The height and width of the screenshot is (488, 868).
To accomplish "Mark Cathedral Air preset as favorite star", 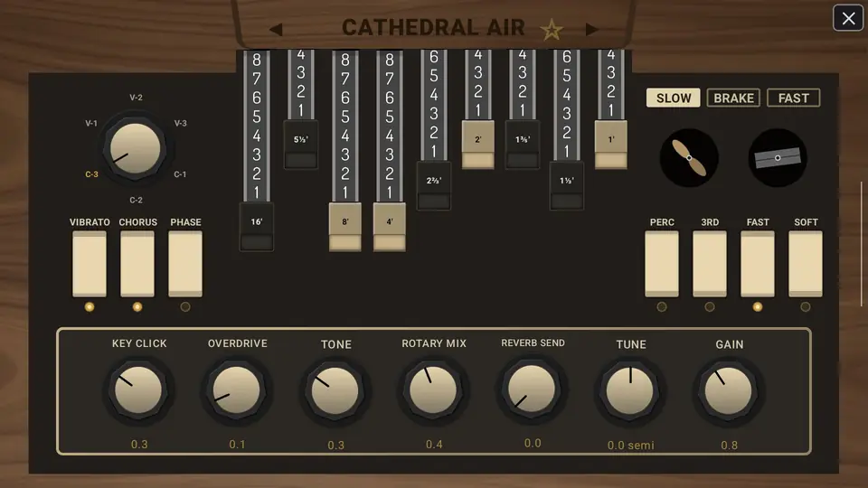I will tap(552, 29).
